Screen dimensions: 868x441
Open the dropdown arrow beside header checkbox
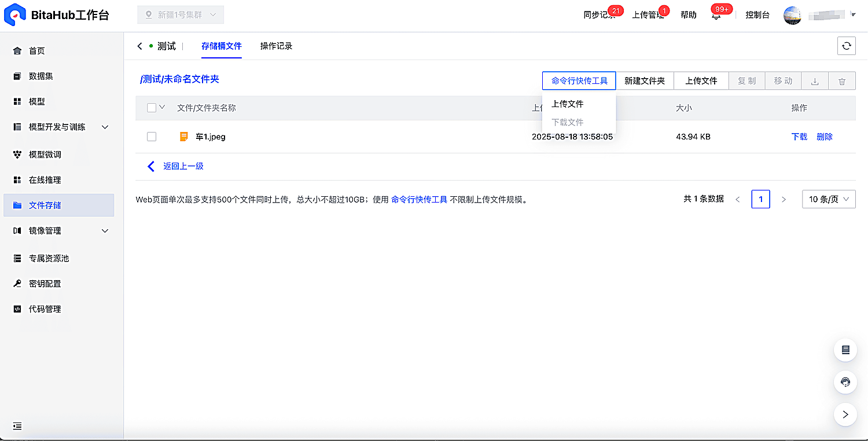(x=162, y=107)
